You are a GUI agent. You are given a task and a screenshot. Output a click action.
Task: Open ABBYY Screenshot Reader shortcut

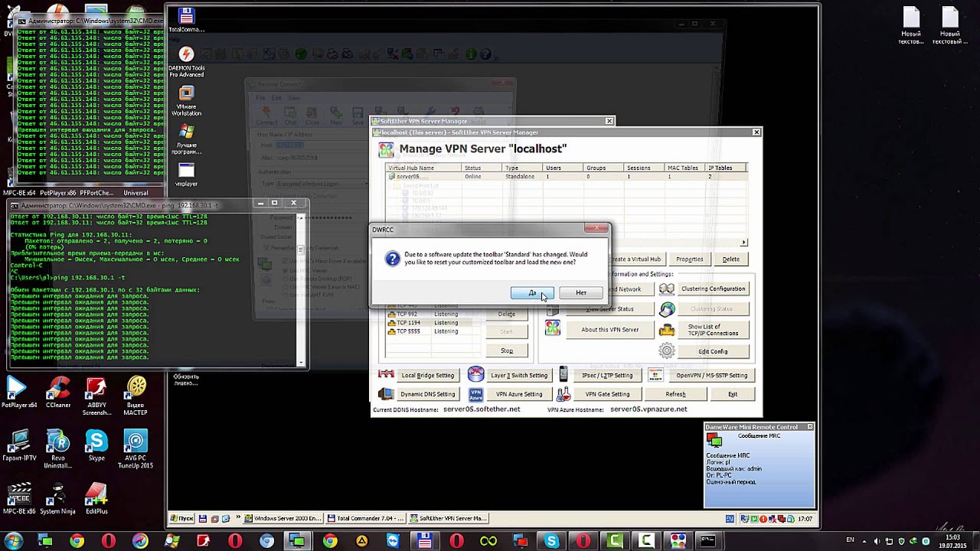point(96,397)
